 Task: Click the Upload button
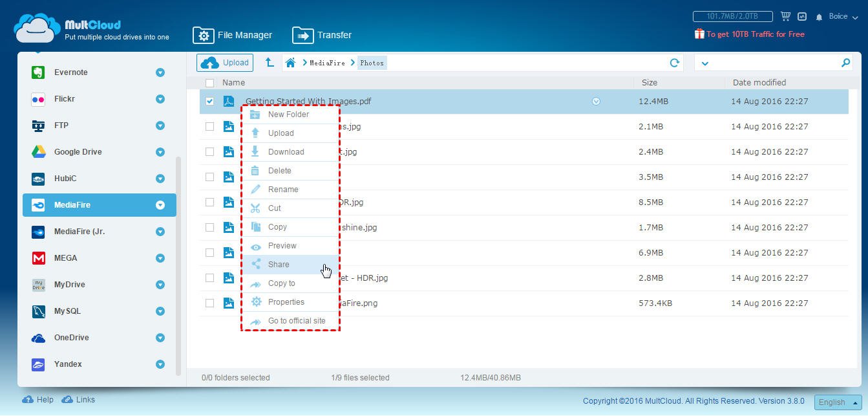click(x=225, y=63)
